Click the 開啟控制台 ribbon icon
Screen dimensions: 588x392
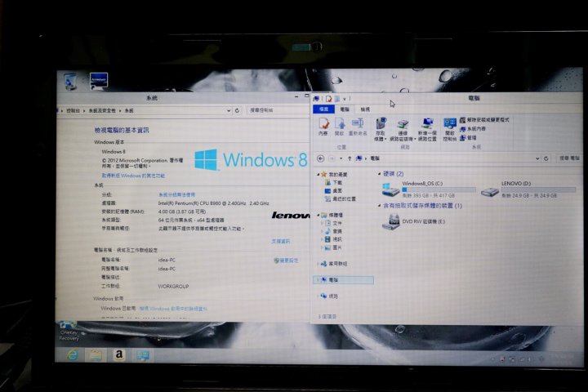pos(449,129)
